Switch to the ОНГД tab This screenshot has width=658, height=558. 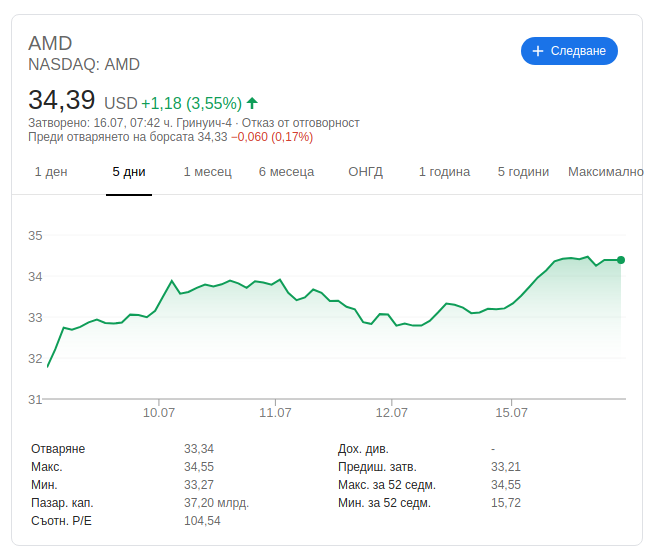point(366,172)
